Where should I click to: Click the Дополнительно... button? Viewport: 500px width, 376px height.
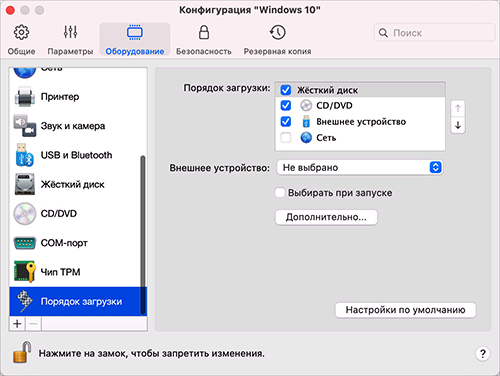326,217
